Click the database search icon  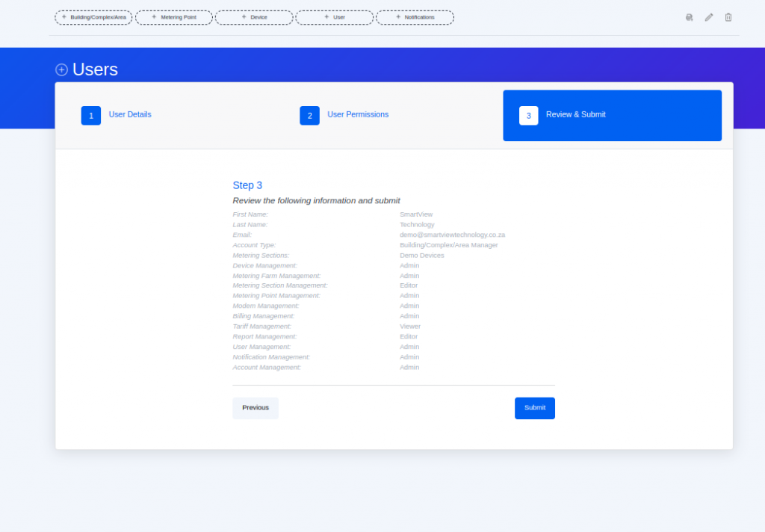click(x=689, y=18)
